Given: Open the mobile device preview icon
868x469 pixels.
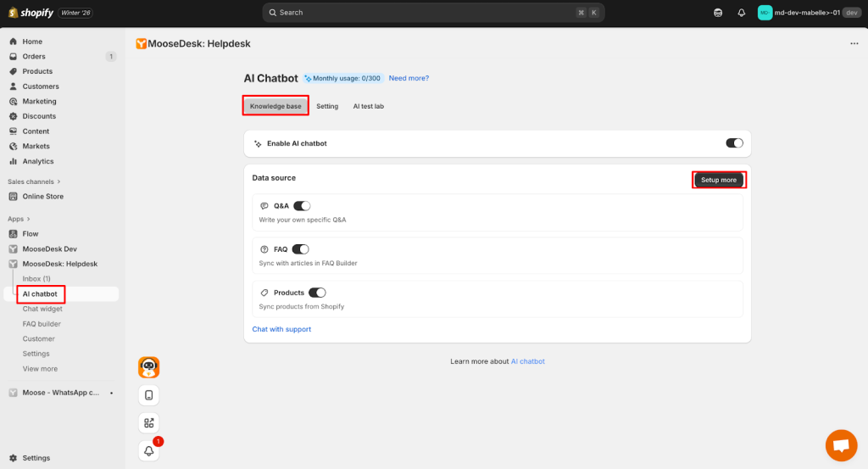Looking at the screenshot, I should (x=149, y=395).
